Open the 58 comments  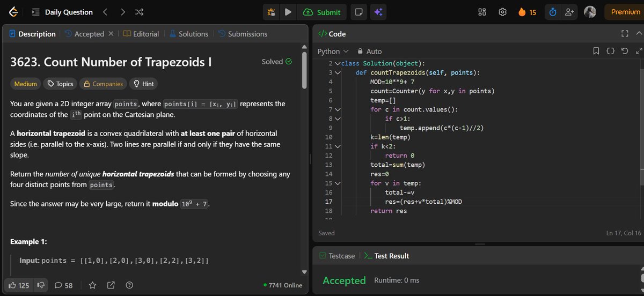coord(64,285)
